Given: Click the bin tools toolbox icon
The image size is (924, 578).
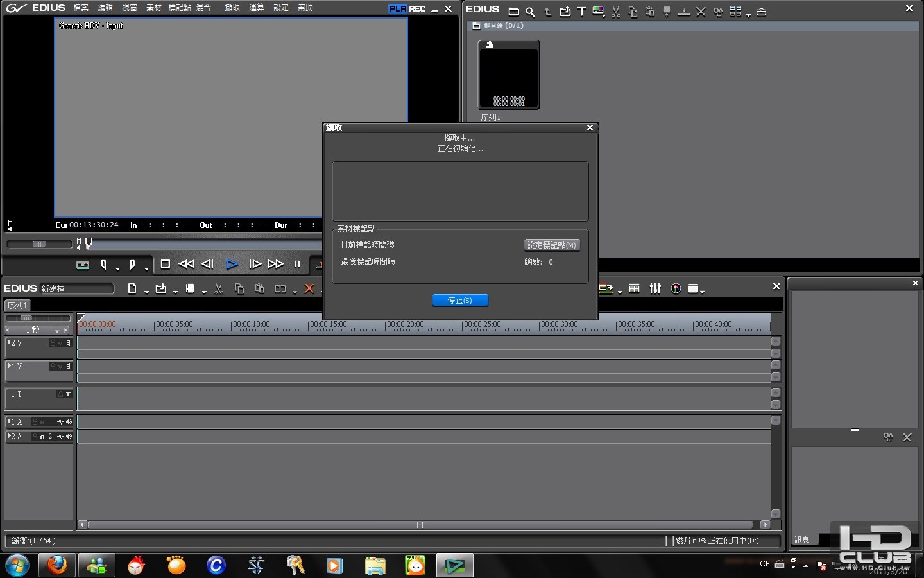Looking at the screenshot, I should pyautogui.click(x=761, y=12).
